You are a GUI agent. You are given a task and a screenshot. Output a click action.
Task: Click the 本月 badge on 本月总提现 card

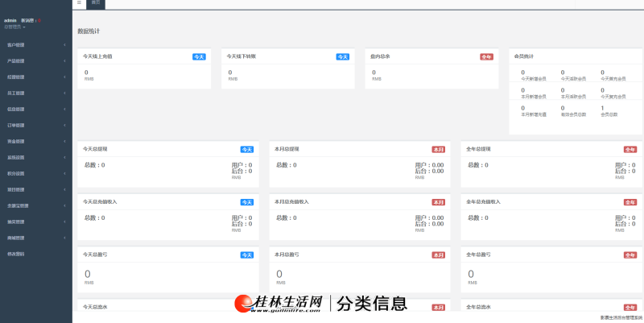point(438,150)
